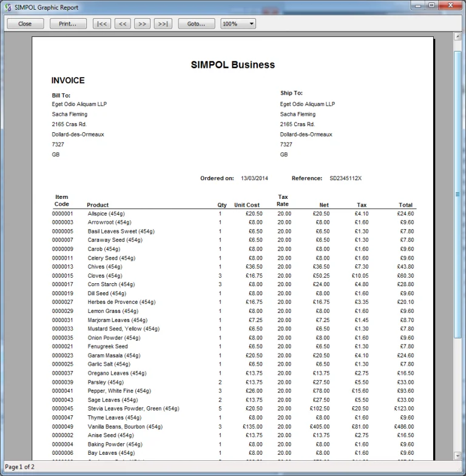Click the reference number SD2345112X
The width and height of the screenshot is (466, 476).
tap(345, 178)
